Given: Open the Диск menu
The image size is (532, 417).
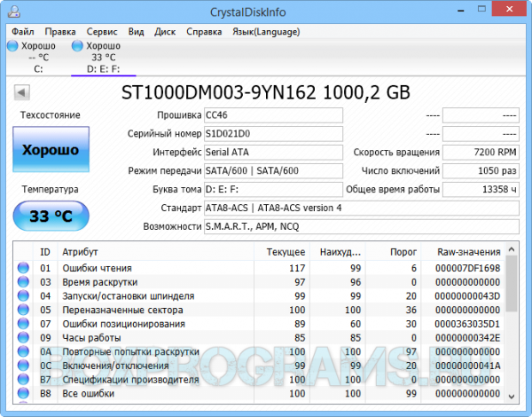Looking at the screenshot, I should (165, 32).
